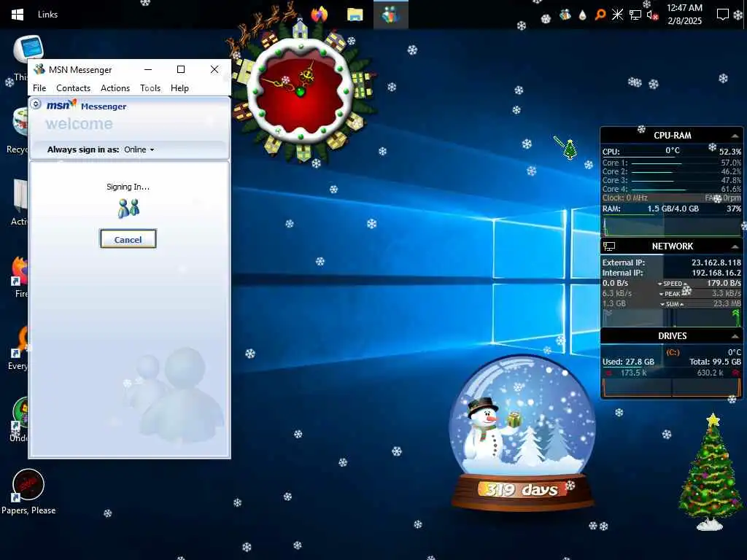Click the white snowflake-star tray icon
This screenshot has height=560, width=747.
click(617, 15)
